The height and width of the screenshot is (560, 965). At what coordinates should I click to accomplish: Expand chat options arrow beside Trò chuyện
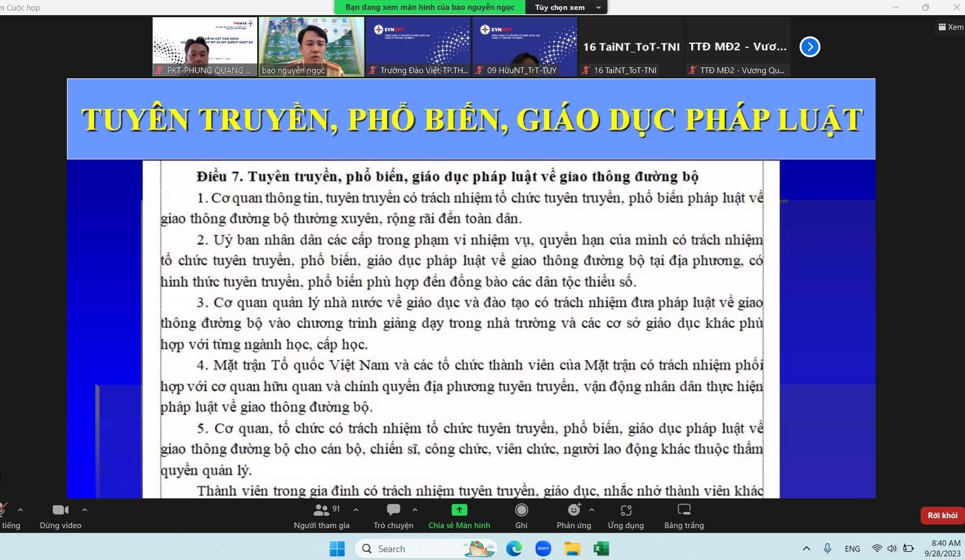tap(415, 510)
